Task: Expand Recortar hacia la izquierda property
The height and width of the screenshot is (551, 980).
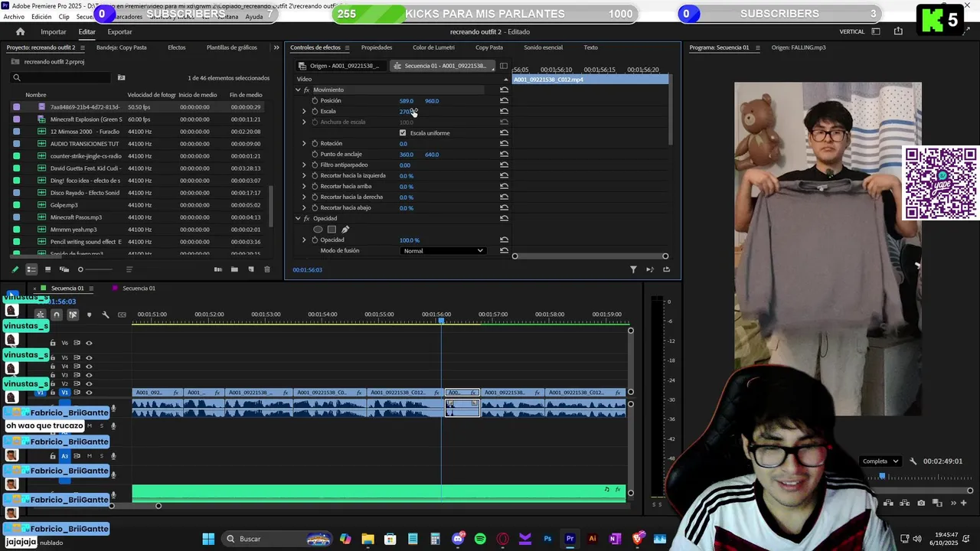Action: 304,175
